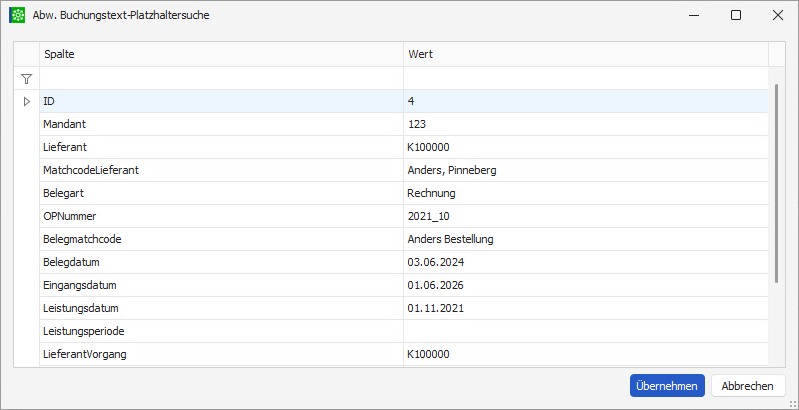Click the application logo in title bar
This screenshot has height=410, width=799.
17,15
